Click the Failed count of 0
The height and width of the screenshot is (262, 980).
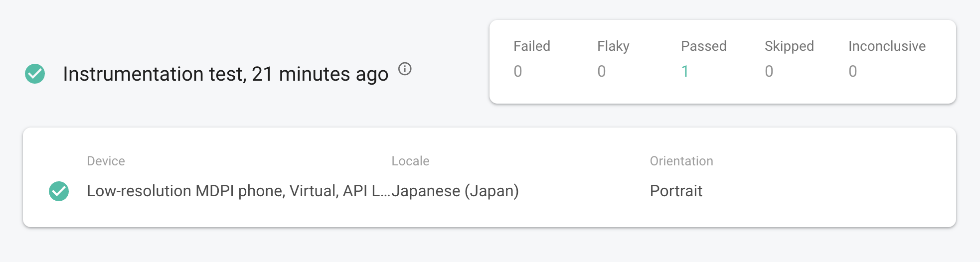[518, 72]
